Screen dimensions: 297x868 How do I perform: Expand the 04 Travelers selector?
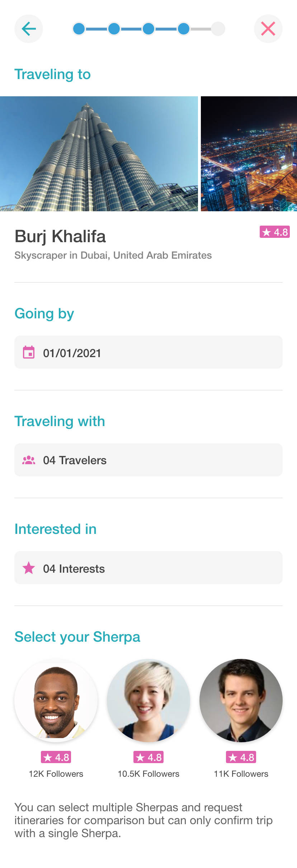(x=148, y=460)
